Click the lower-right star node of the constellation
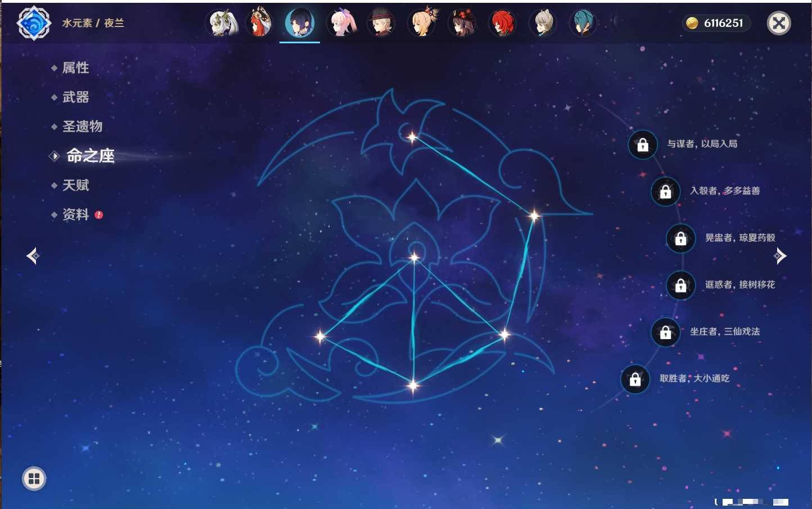 tap(504, 335)
